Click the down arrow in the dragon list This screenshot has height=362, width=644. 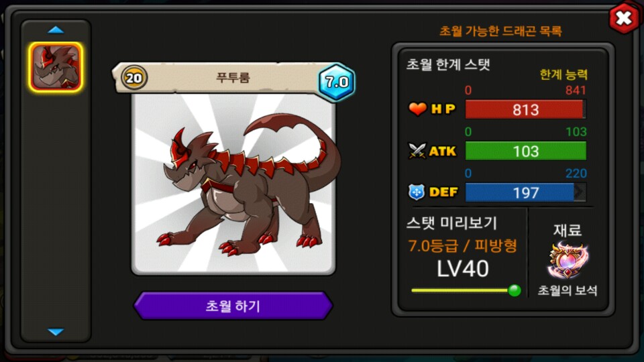56,332
